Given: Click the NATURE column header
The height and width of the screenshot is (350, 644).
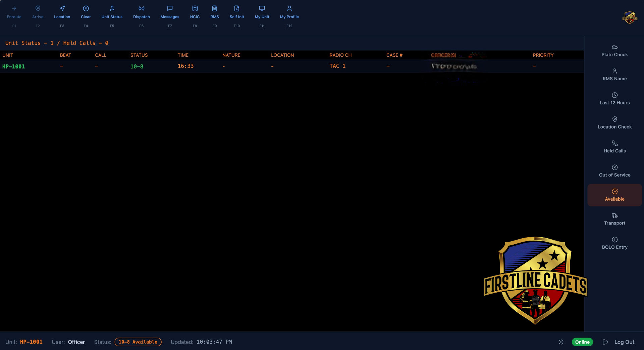Looking at the screenshot, I should pyautogui.click(x=231, y=55).
